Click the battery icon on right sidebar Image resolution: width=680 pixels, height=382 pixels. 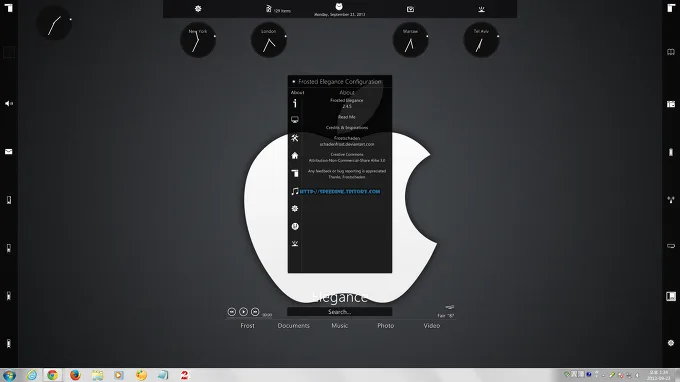point(671,152)
